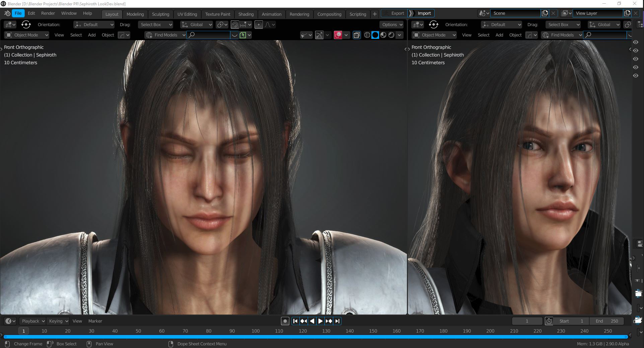This screenshot has width=644, height=348.
Task: Toggle X-ray mode in left viewport
Action: 357,35
